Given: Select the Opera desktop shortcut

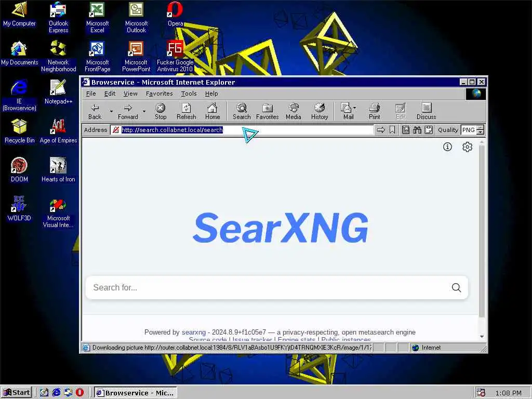Looking at the screenshot, I should pyautogui.click(x=176, y=14).
